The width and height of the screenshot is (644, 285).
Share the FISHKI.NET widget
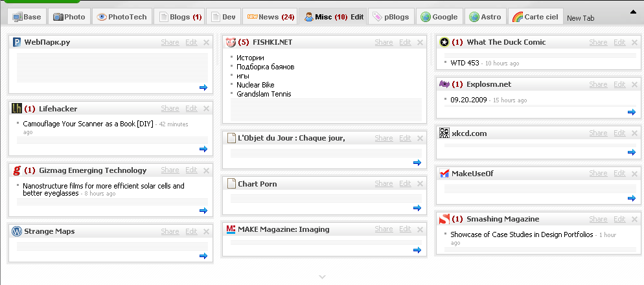click(x=384, y=42)
